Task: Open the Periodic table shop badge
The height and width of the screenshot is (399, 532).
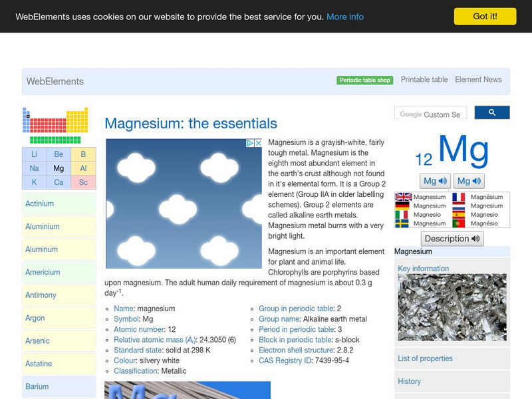Action: (x=364, y=79)
